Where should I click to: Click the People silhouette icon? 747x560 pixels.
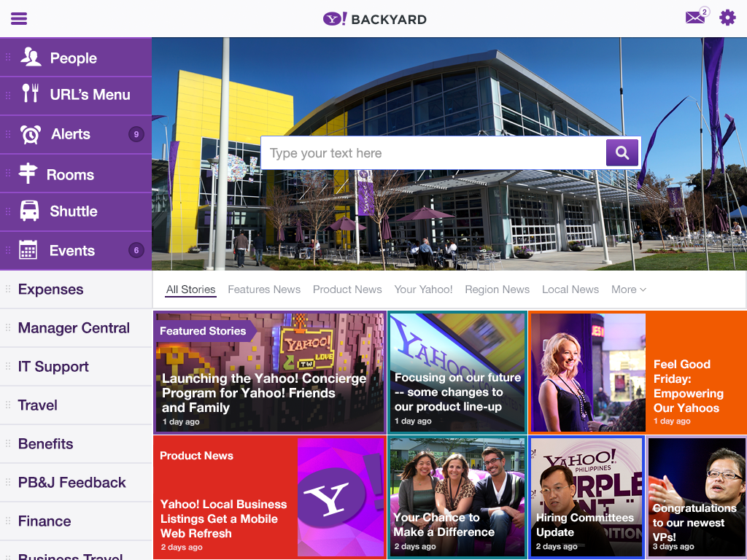click(31, 58)
